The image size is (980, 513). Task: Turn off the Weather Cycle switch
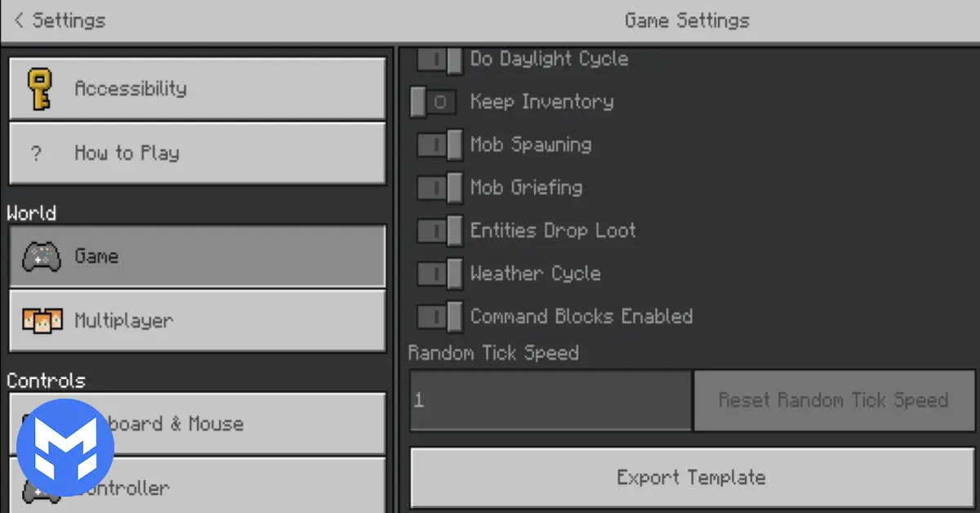439,274
